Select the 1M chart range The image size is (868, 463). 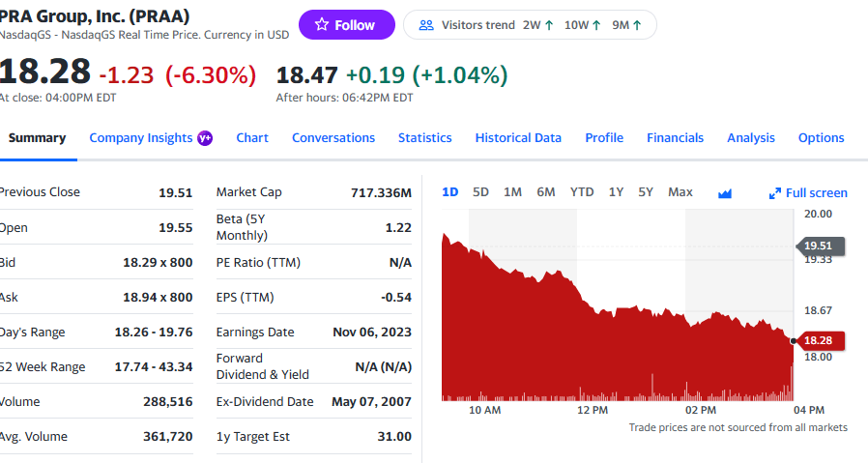point(512,192)
